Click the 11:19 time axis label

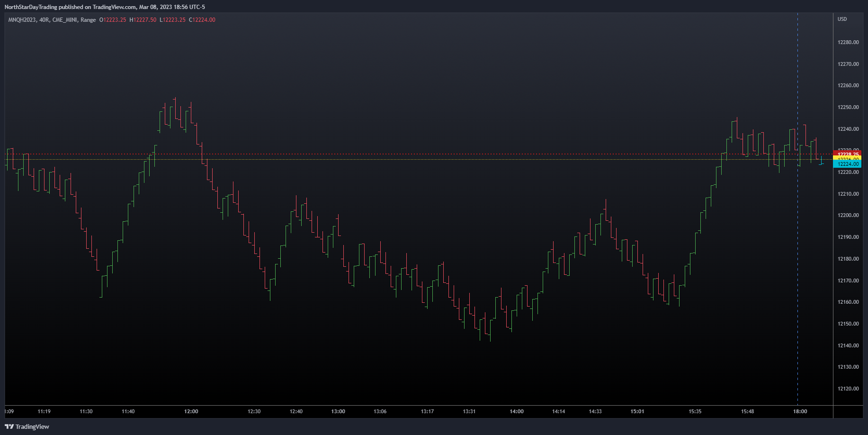pos(44,411)
